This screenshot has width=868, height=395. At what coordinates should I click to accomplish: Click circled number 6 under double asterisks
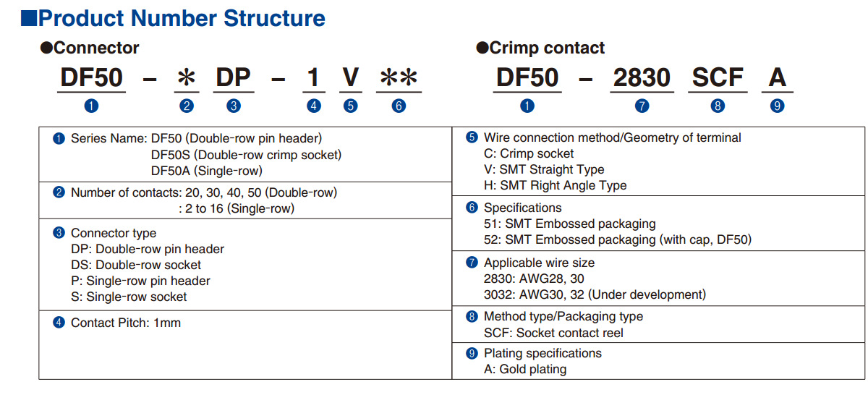(399, 106)
